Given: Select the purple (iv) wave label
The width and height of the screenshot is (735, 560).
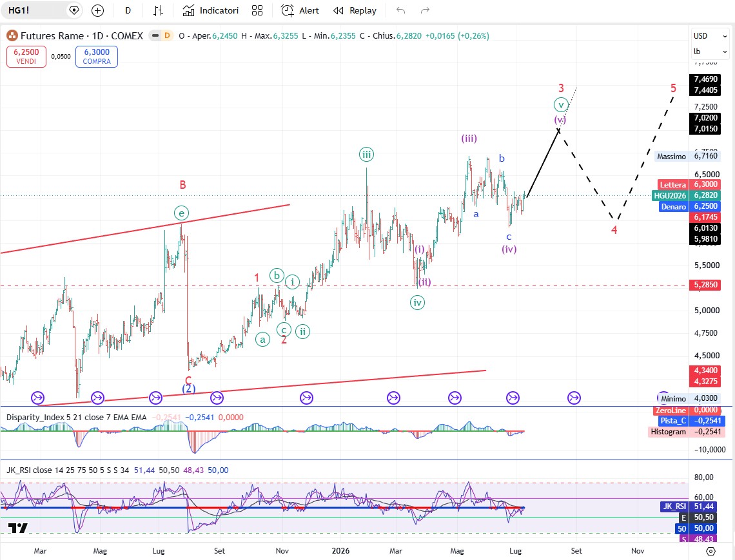Looking at the screenshot, I should [x=509, y=249].
